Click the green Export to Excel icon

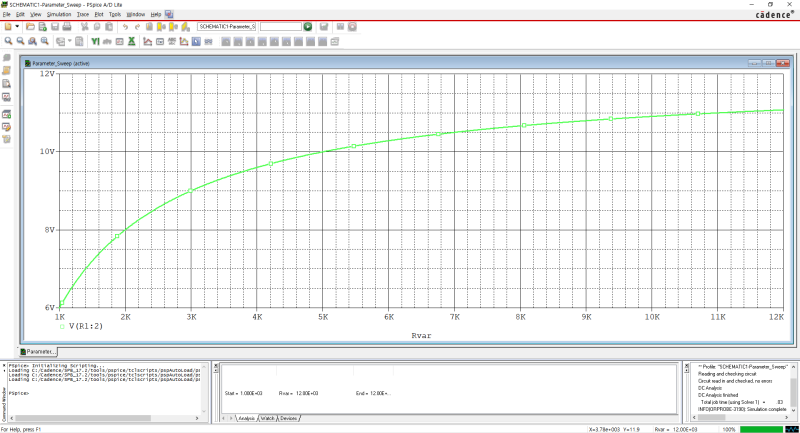[132, 41]
